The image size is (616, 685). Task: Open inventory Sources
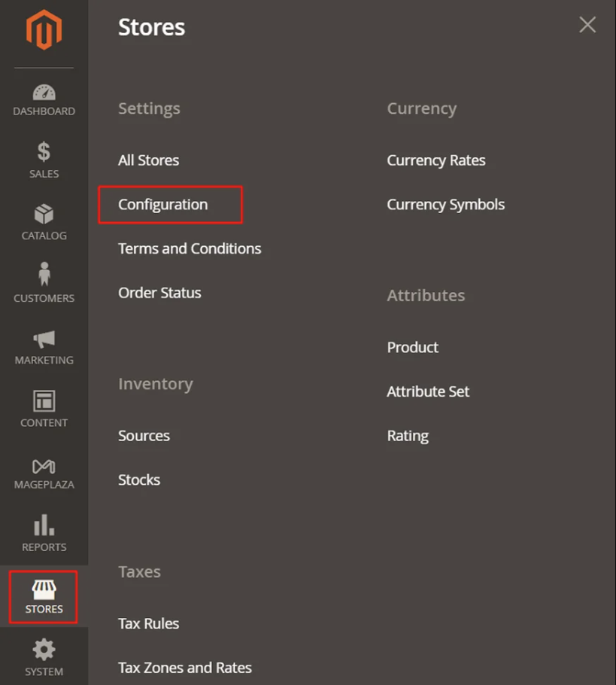[x=144, y=435]
